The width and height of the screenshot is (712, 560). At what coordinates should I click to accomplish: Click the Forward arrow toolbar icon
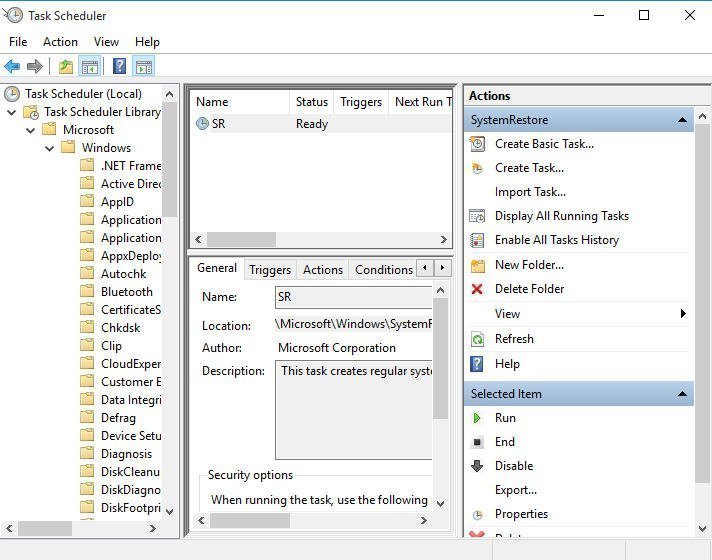click(35, 67)
